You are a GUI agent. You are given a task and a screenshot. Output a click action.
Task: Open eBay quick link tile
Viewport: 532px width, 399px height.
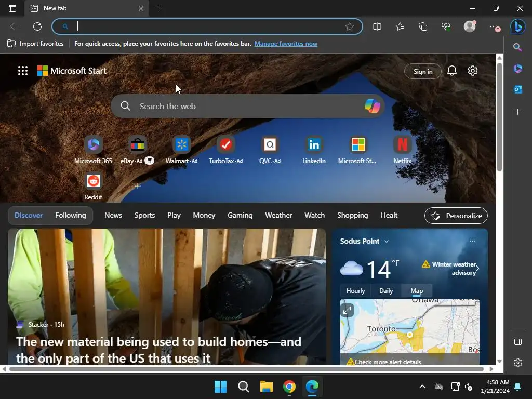[137, 150]
